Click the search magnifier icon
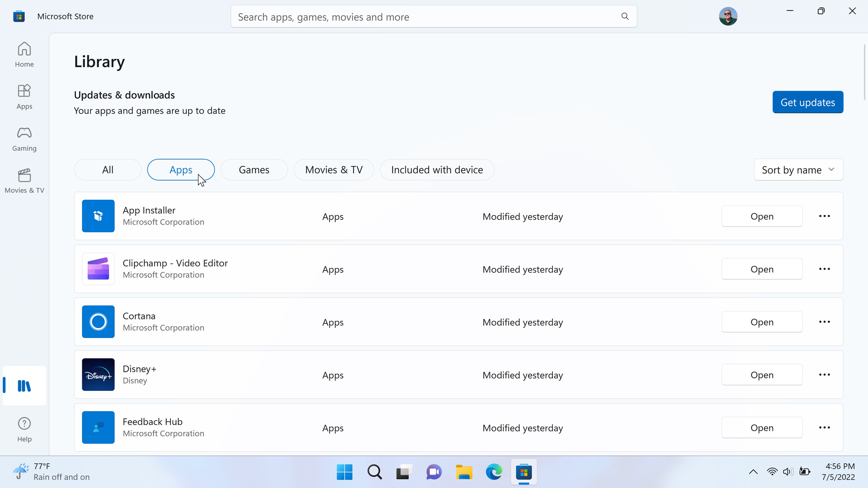Viewport: 868px width, 488px height. (x=625, y=17)
